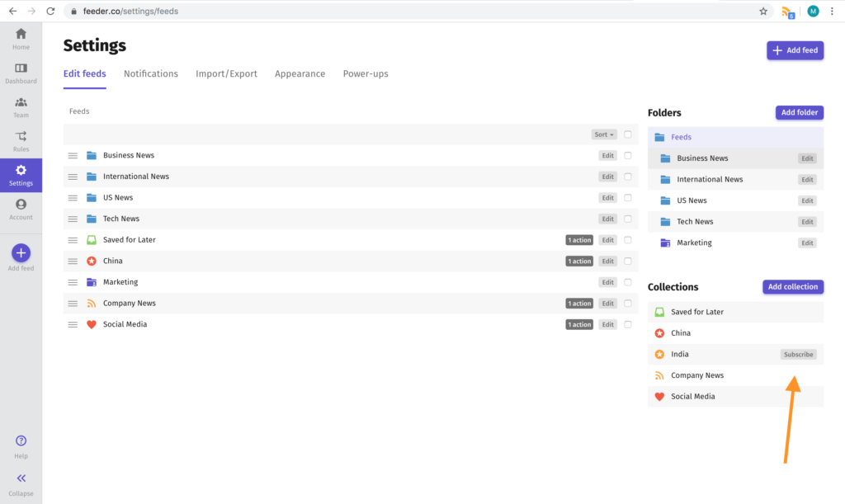Click 1 action badge on China row
The width and height of the screenshot is (845, 504).
(579, 261)
